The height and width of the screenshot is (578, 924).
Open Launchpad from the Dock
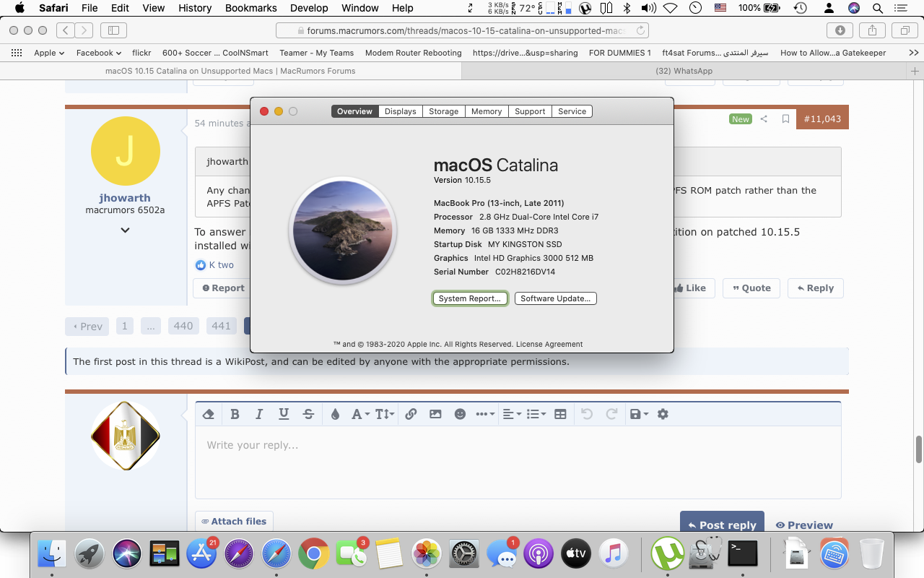pyautogui.click(x=90, y=554)
